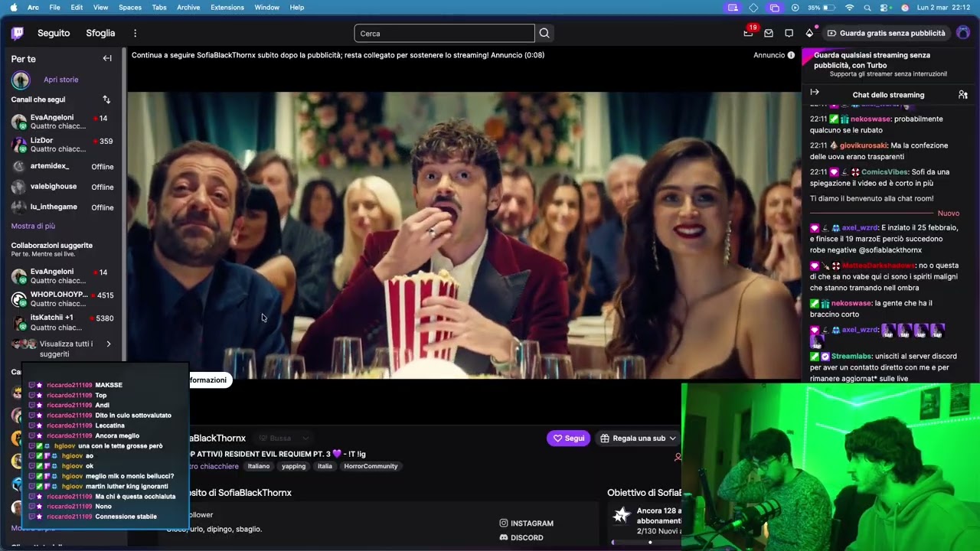The image size is (980, 551).
Task: Open the stories avatar in sidebar
Action: pyautogui.click(x=21, y=80)
